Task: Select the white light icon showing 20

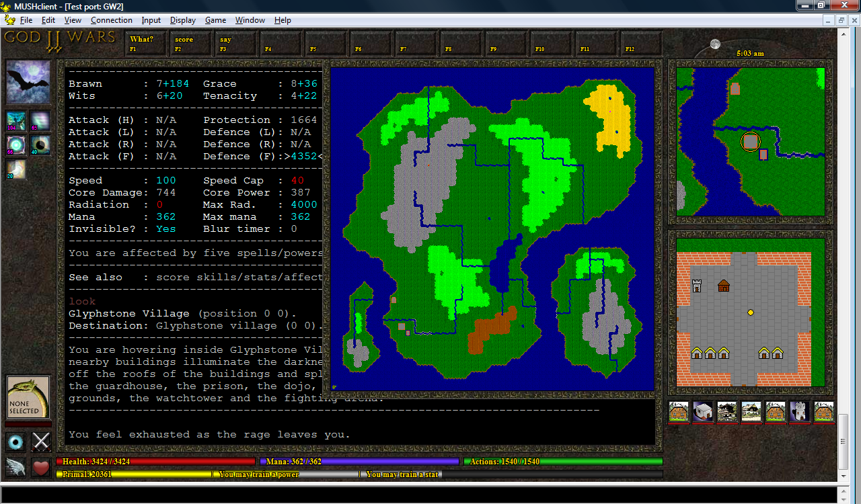Action: click(16, 169)
